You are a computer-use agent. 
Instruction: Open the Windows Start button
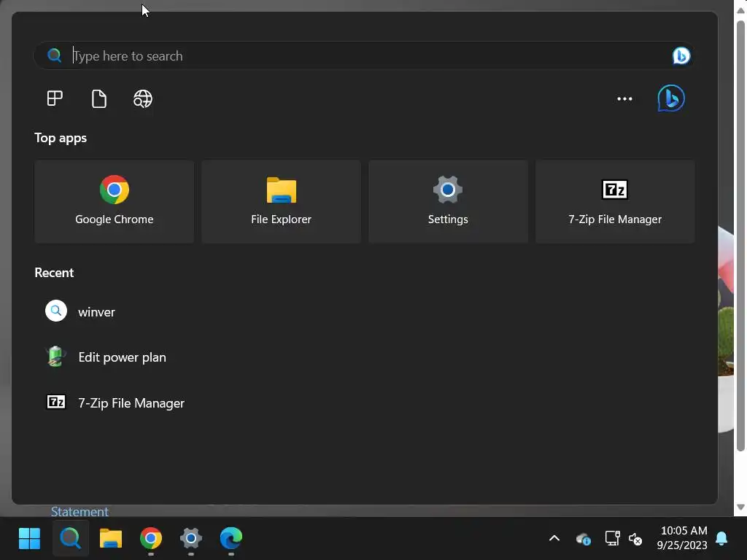(x=29, y=538)
